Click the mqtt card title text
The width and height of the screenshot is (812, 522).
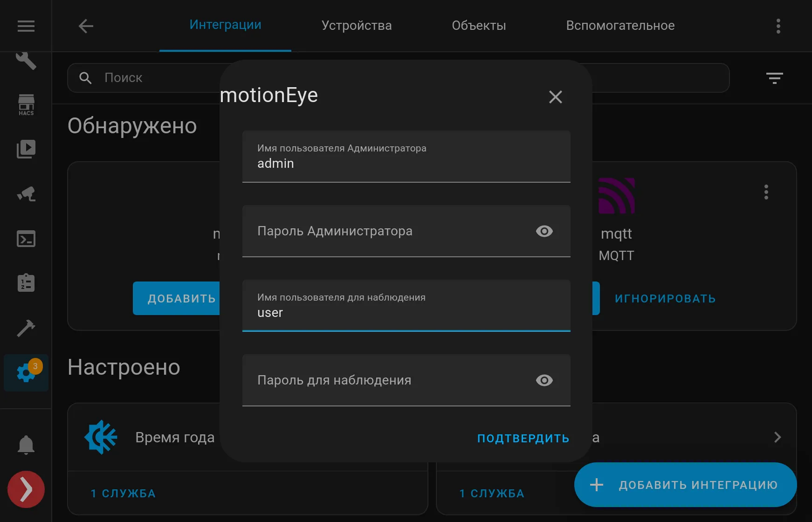click(x=616, y=233)
